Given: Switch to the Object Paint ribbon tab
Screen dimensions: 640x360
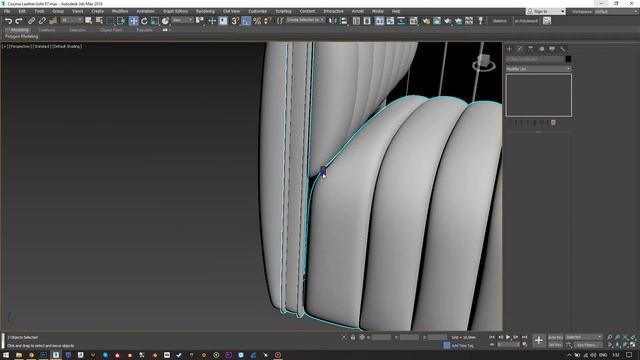Looking at the screenshot, I should (111, 30).
